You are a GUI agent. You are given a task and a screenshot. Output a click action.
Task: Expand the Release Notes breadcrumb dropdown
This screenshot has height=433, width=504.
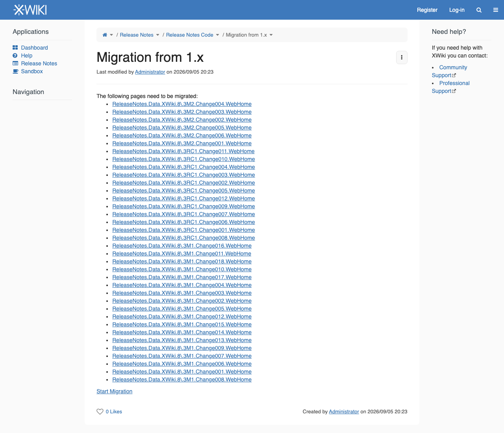[158, 35]
